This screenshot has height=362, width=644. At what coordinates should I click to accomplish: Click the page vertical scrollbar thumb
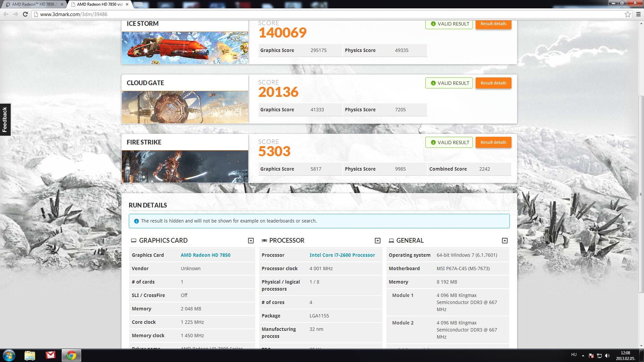(x=641, y=194)
